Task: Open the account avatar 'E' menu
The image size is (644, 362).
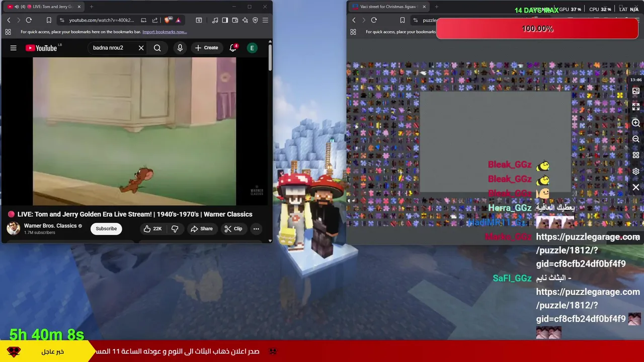Action: (x=252, y=48)
